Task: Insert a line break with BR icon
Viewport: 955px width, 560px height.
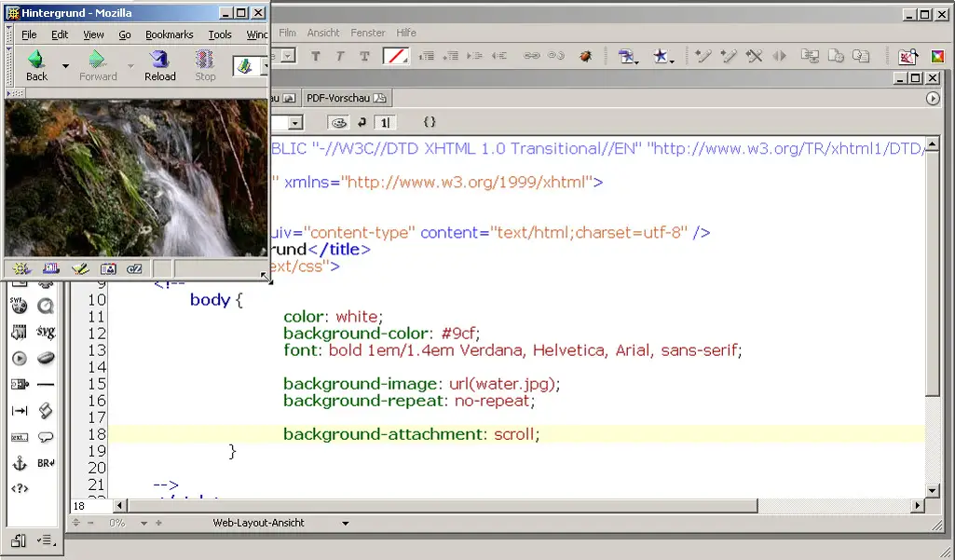Action: [x=45, y=463]
